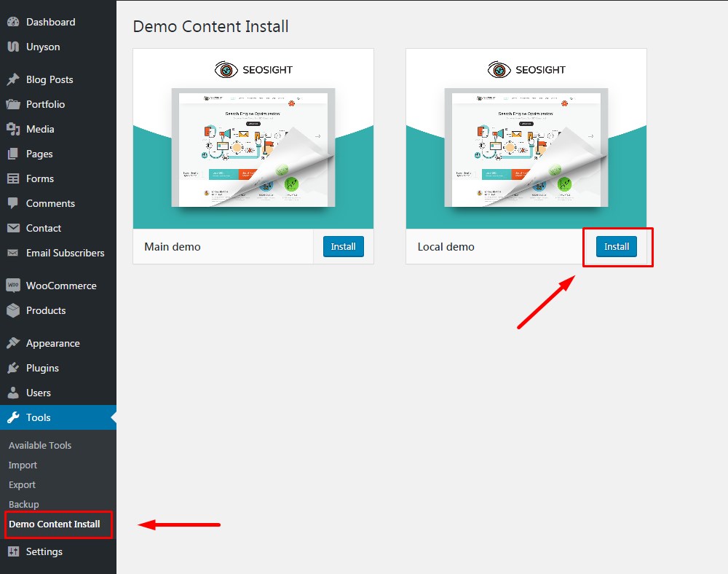Click the Plugins plug icon
Viewport: 728px width, 574px height.
(x=13, y=368)
